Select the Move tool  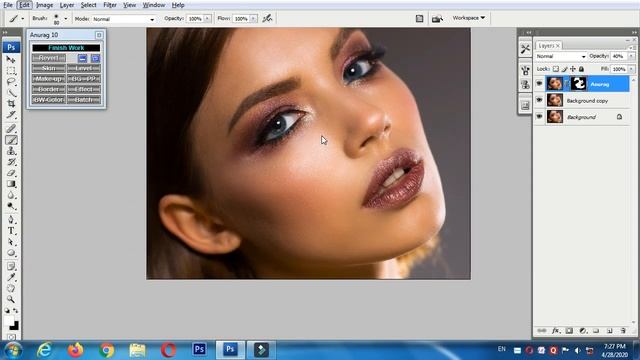click(11, 60)
